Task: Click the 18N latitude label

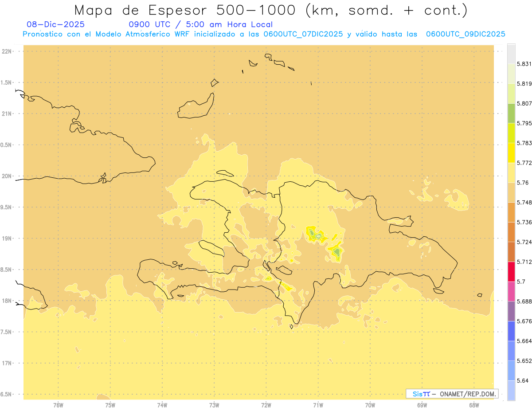Action: click(7, 301)
